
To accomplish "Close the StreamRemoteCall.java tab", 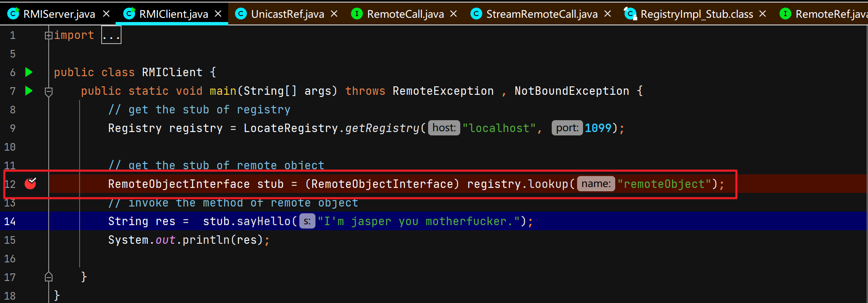I will pos(608,14).
